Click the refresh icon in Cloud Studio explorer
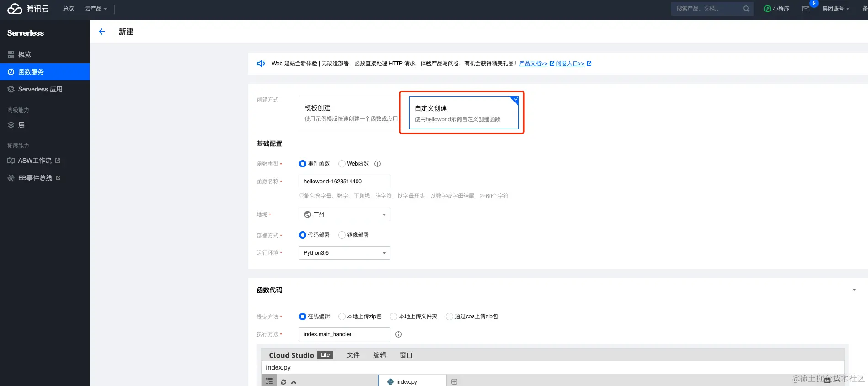Image resolution: width=868 pixels, height=386 pixels. [x=283, y=382]
